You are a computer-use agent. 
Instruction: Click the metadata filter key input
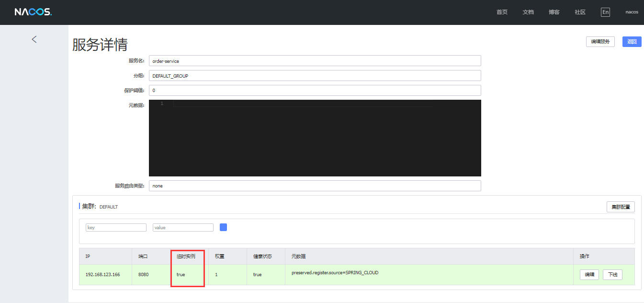tap(116, 228)
